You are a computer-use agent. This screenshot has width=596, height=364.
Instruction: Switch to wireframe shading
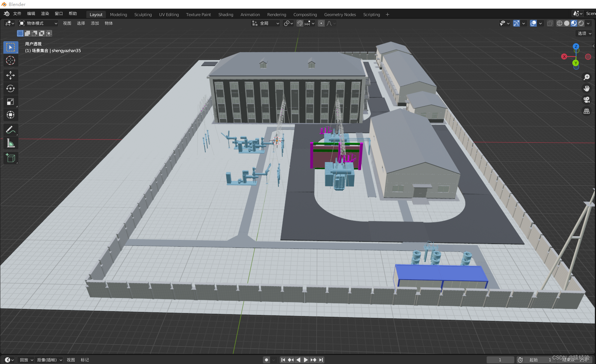pos(559,23)
